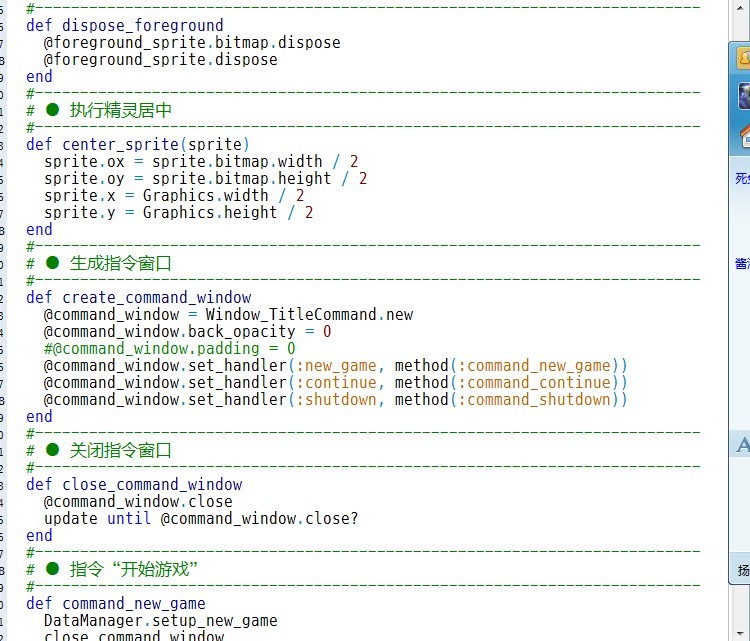Viewport: 750px width, 641px height.
Task: Click the comment '指令 "开始游戏"'
Action: tap(134, 569)
